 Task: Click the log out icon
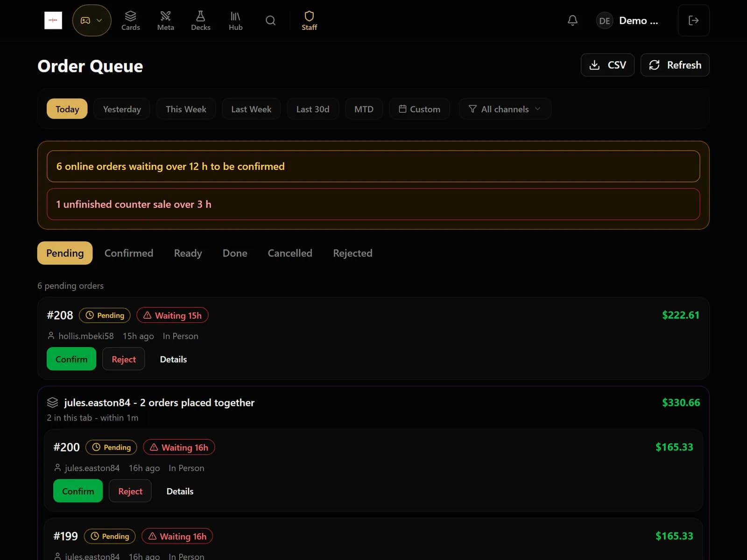coord(693,21)
